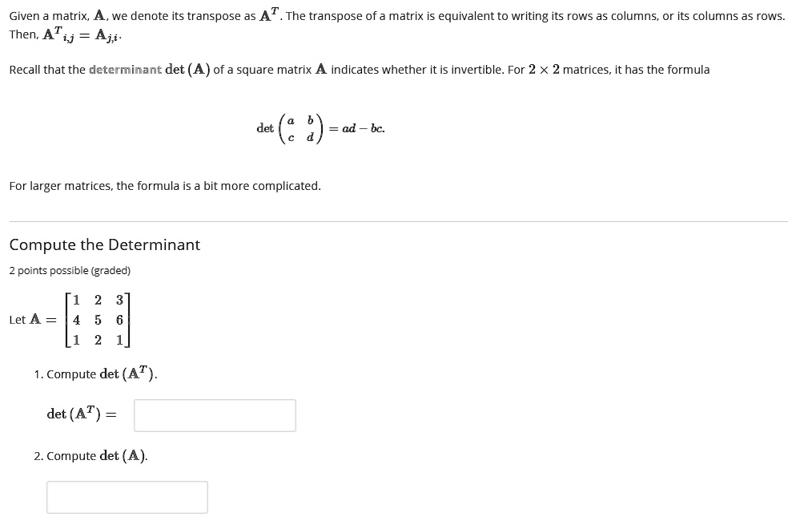Image resolution: width=812 pixels, height=525 pixels.
Task: Click question text "1. Compute det(A^T)."
Action: (x=96, y=374)
